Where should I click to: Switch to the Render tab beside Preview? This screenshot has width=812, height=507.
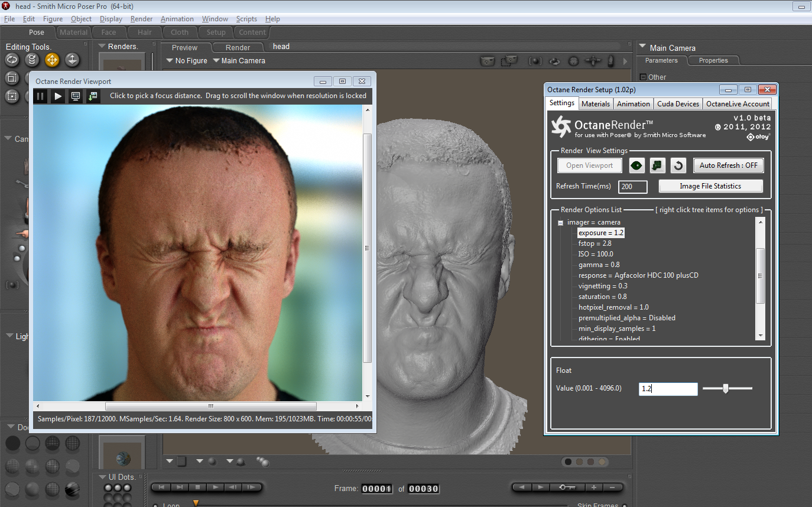(x=238, y=47)
